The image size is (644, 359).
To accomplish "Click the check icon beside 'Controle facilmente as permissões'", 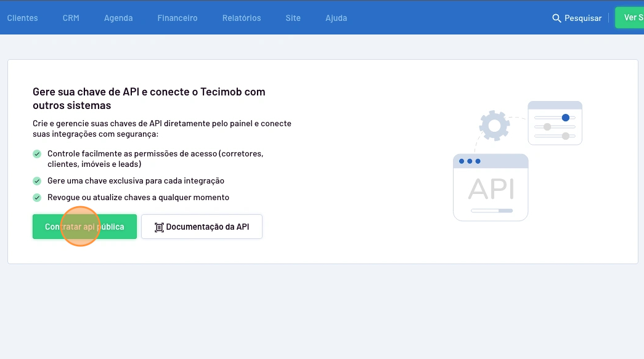I will 37,153.
